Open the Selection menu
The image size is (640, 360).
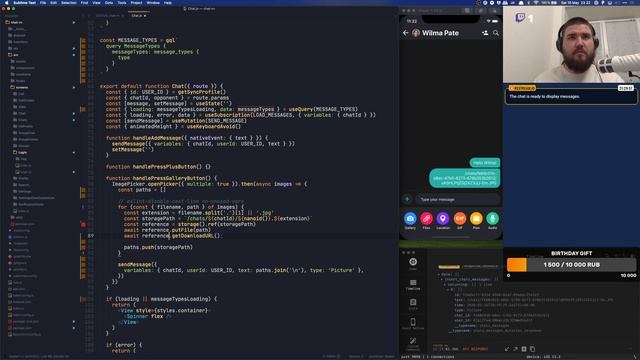tap(69, 2)
